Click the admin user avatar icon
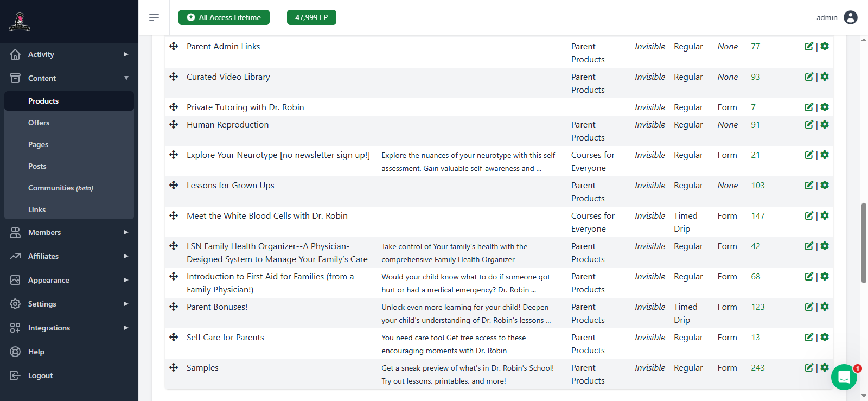This screenshot has width=868, height=401. coord(851,17)
